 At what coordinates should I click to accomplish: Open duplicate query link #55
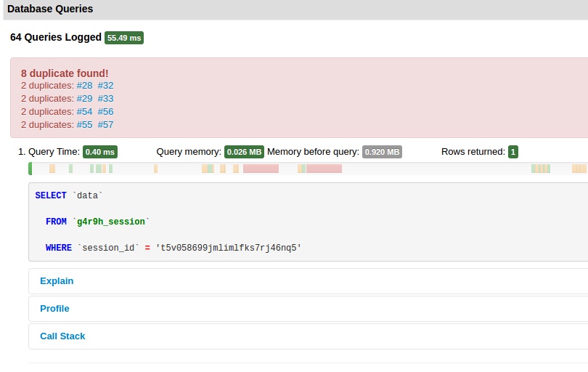pos(84,125)
